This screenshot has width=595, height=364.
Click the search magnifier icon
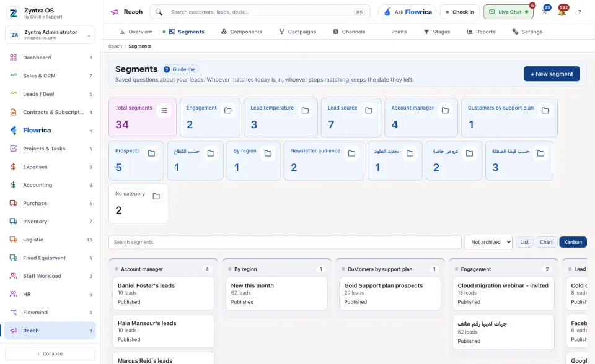pyautogui.click(x=159, y=12)
